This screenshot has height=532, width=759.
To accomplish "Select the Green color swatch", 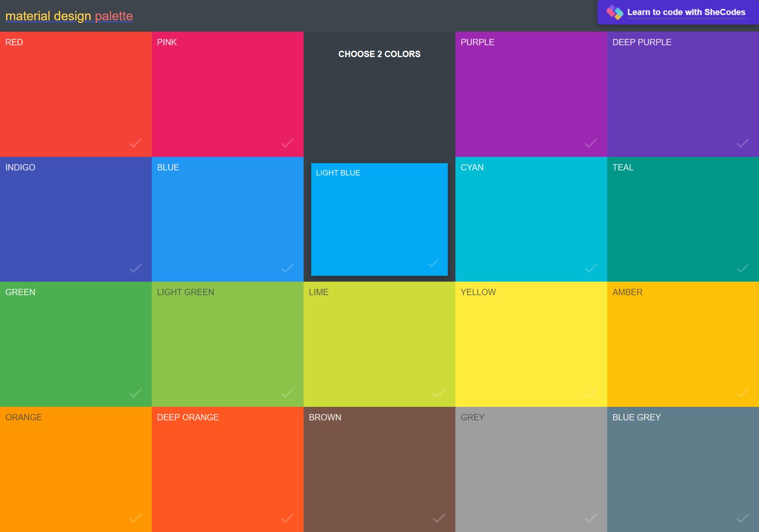I will click(76, 344).
